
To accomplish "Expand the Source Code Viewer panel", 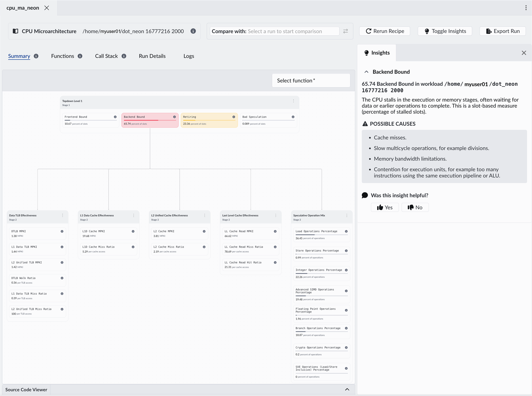I will click(x=347, y=389).
